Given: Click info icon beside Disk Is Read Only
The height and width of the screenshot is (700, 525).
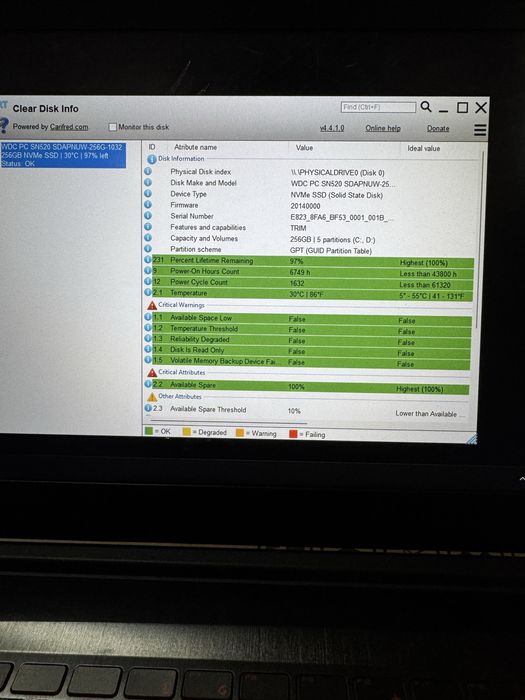Looking at the screenshot, I should click(x=148, y=349).
